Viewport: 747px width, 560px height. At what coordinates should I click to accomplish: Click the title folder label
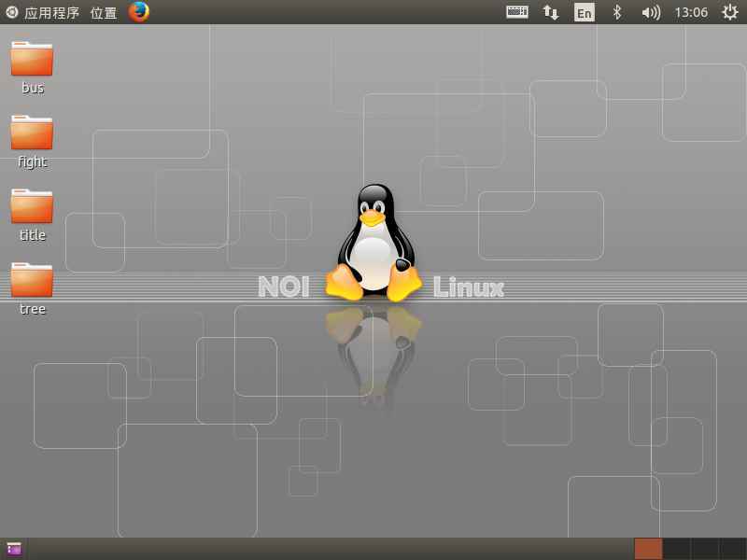[x=33, y=235]
